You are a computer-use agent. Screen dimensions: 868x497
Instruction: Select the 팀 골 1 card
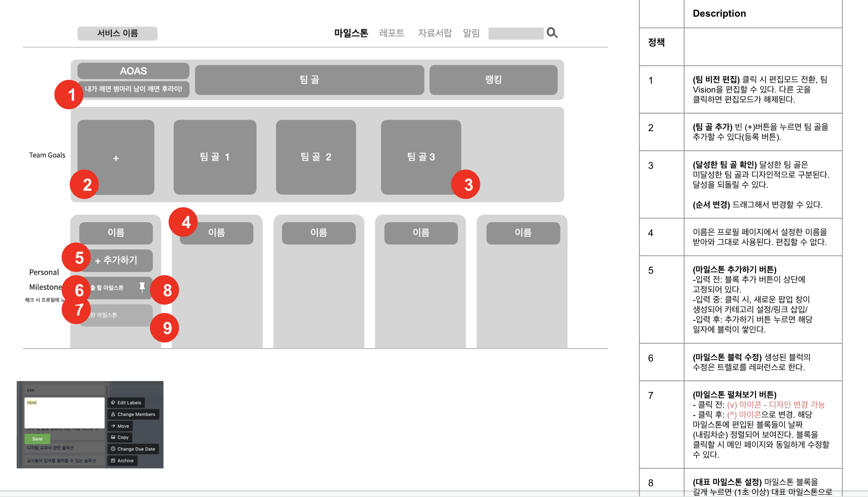[x=215, y=157]
